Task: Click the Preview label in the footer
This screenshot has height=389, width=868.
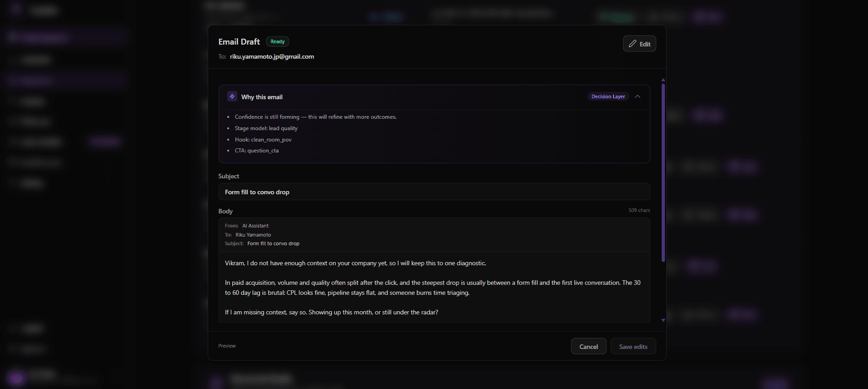Action: (x=227, y=346)
